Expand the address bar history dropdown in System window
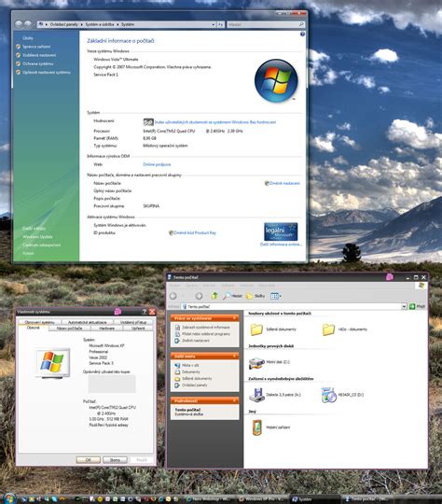 (x=213, y=24)
